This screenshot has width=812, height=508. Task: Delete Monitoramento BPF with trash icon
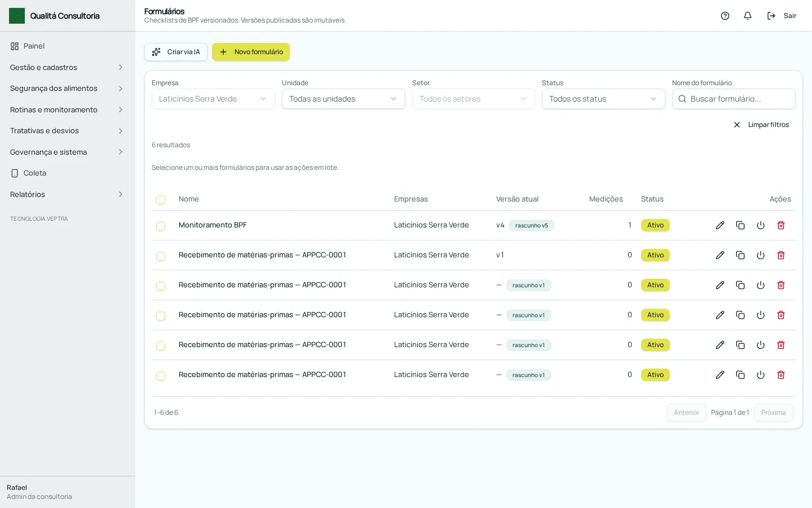[x=781, y=225]
